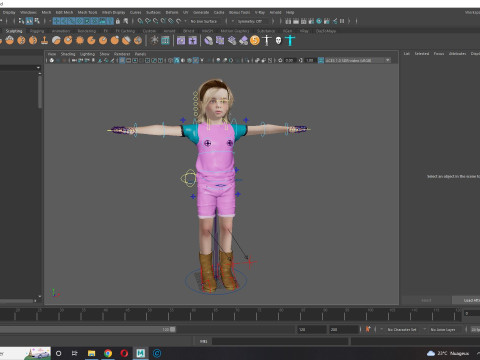
Task: Open the teal grid shelf icon
Action: tap(165, 41)
